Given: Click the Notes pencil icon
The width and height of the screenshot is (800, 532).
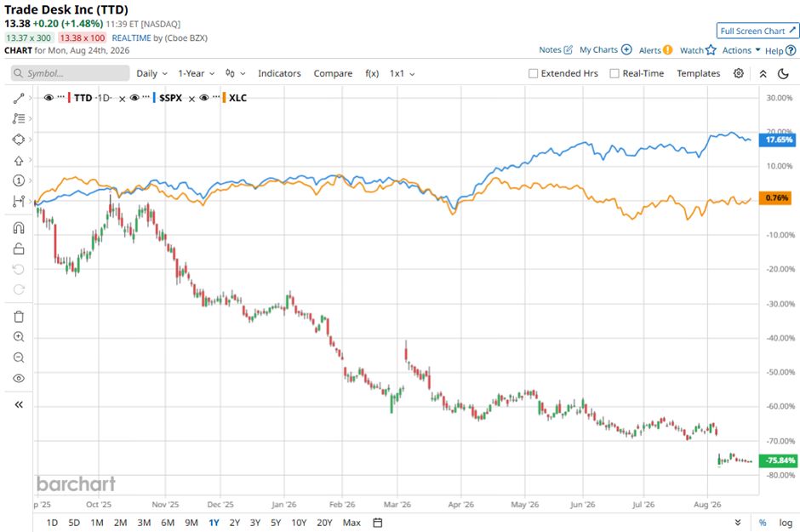Looking at the screenshot, I should [x=568, y=50].
